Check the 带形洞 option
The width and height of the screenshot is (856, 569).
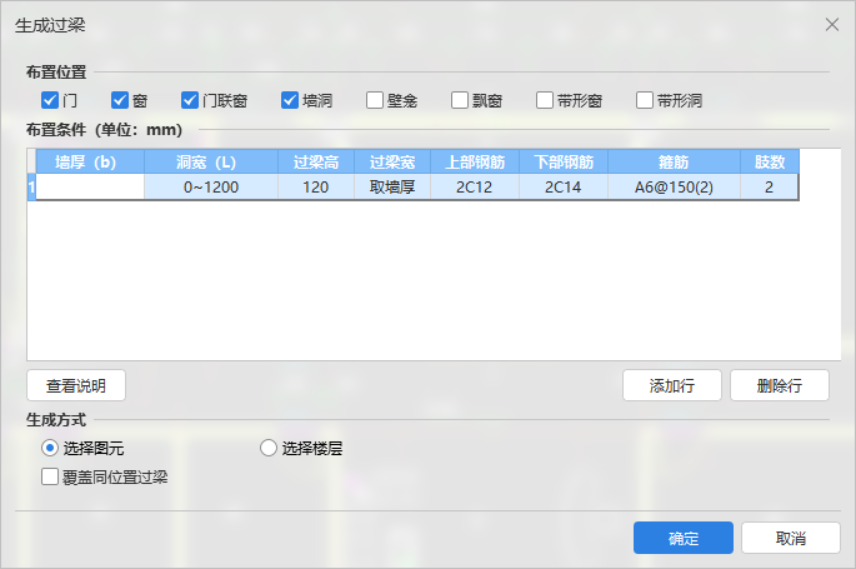coord(644,100)
